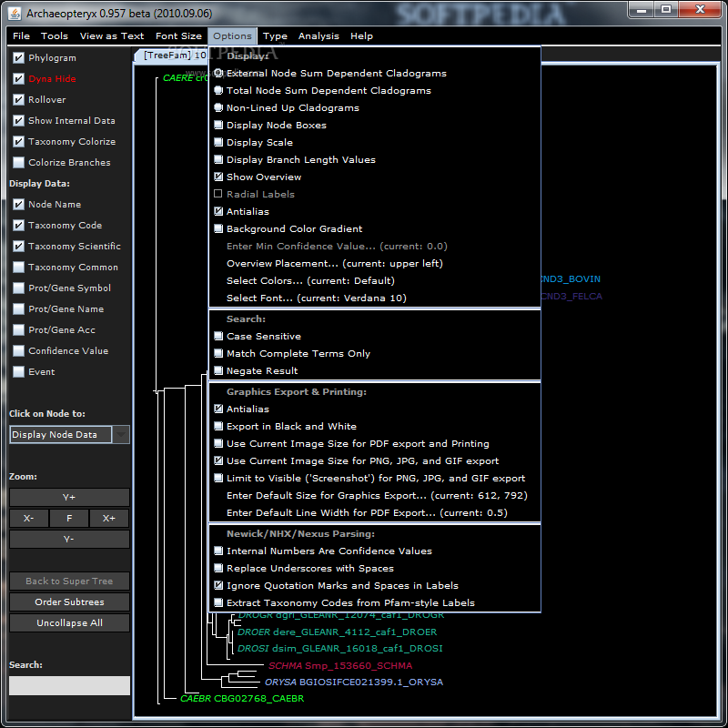Toggle Antialias under Graphics Export

[375, 409]
